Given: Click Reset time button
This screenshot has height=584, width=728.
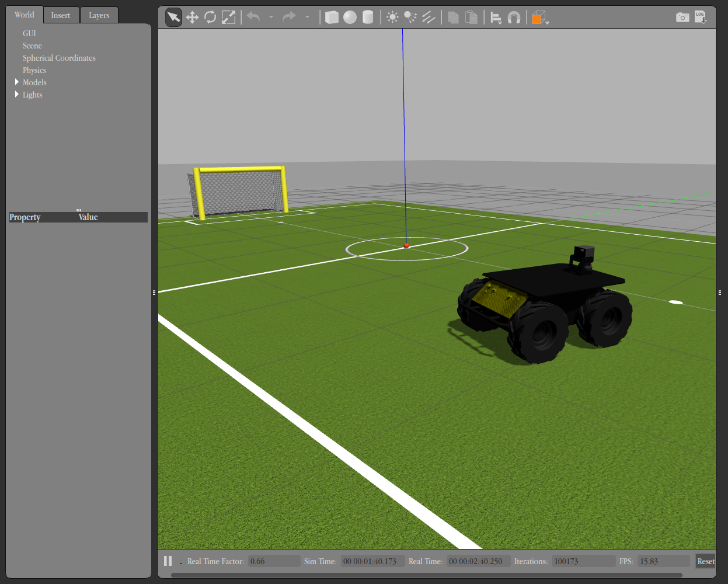Looking at the screenshot, I should click(x=706, y=561).
